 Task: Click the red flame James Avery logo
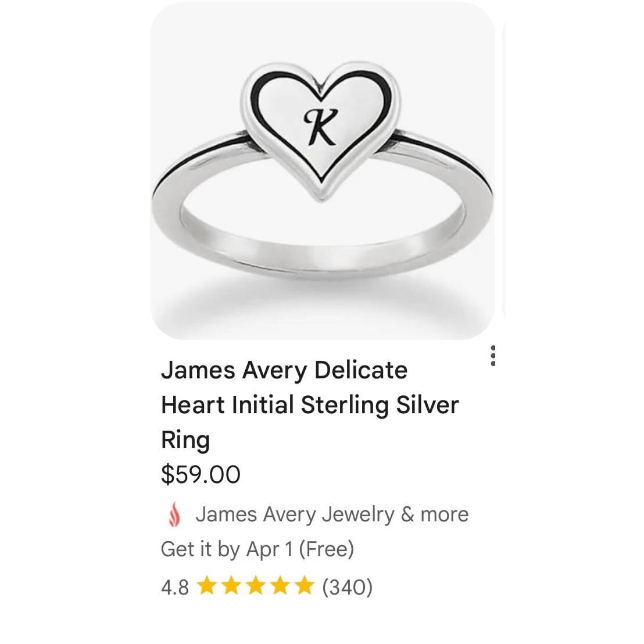pyautogui.click(x=174, y=514)
